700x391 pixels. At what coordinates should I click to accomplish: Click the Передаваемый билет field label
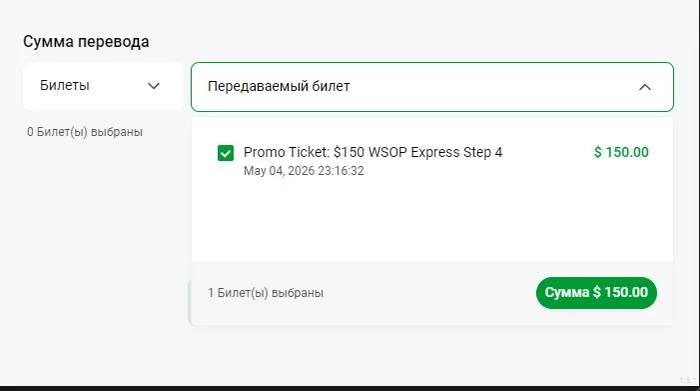279,86
